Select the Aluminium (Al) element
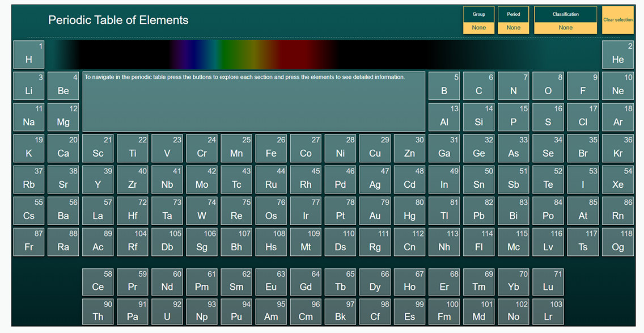The height and width of the screenshot is (333, 644). point(444,117)
